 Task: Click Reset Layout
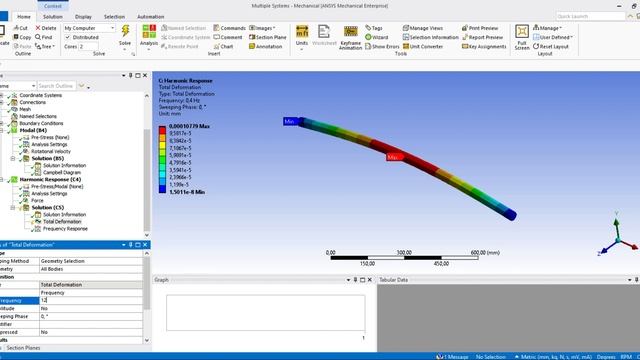click(x=551, y=47)
